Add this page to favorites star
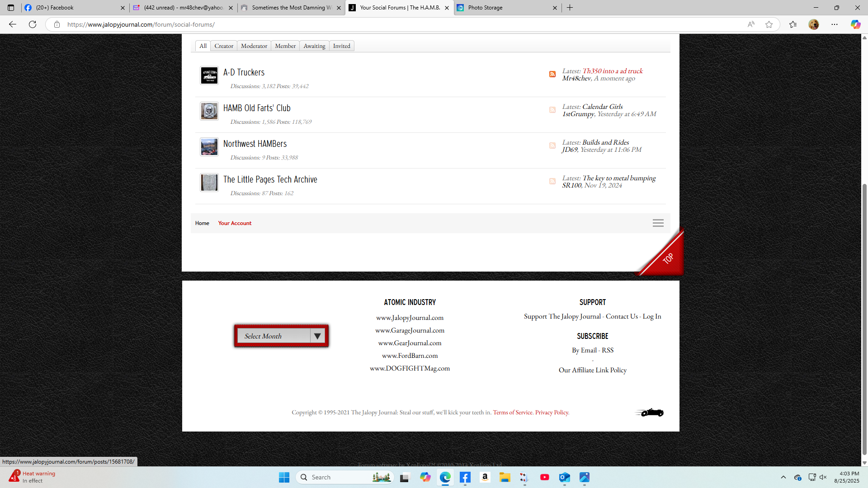Image resolution: width=868 pixels, height=488 pixels. [x=769, y=24]
